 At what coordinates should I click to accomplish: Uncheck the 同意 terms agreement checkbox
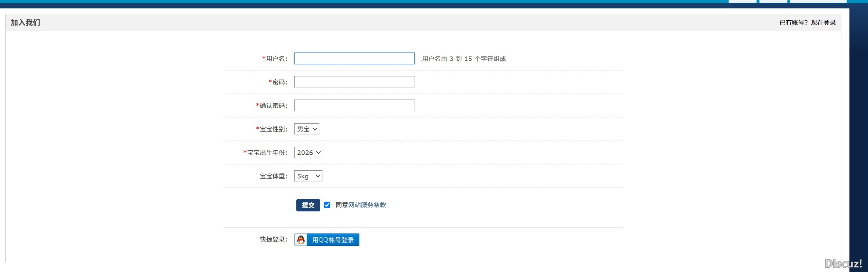[327, 205]
